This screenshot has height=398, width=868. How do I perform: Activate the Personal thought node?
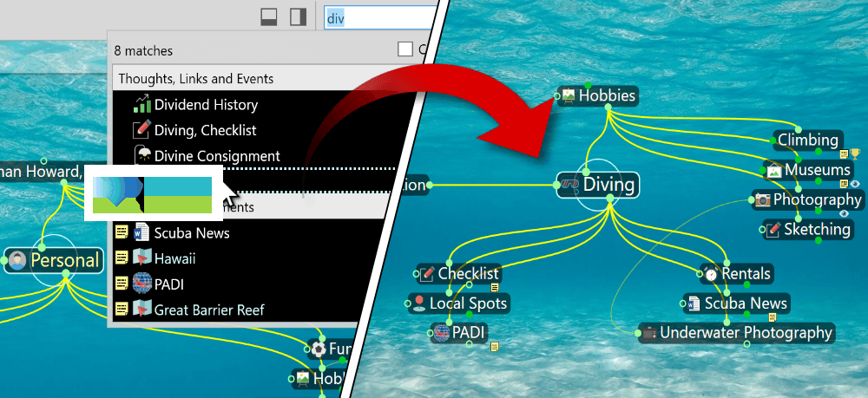[64, 260]
